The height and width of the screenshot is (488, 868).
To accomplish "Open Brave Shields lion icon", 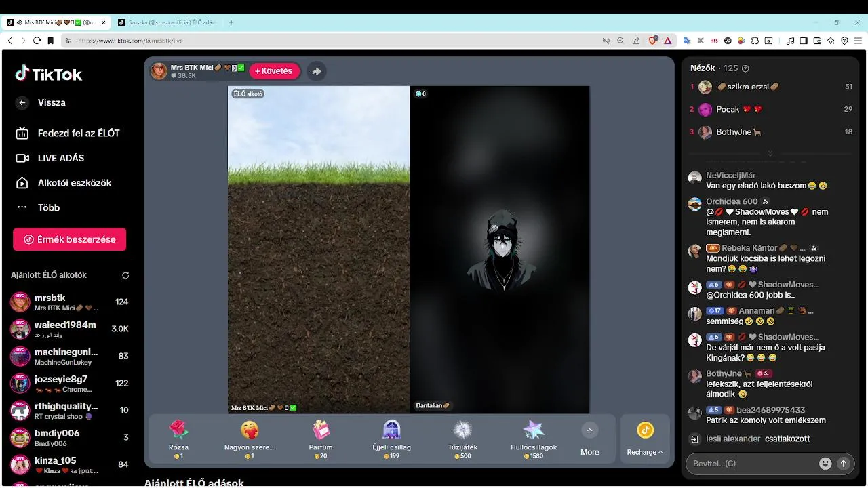I will click(654, 41).
